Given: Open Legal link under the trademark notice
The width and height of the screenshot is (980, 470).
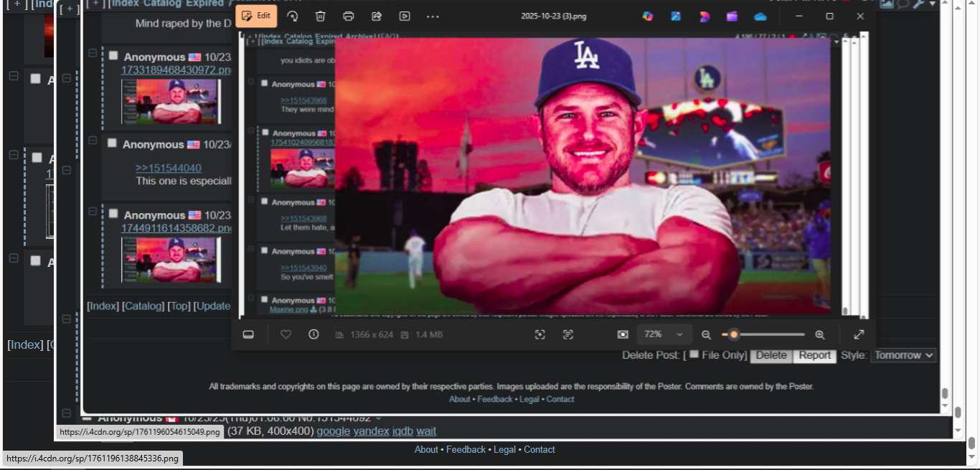Looking at the screenshot, I should (x=529, y=399).
